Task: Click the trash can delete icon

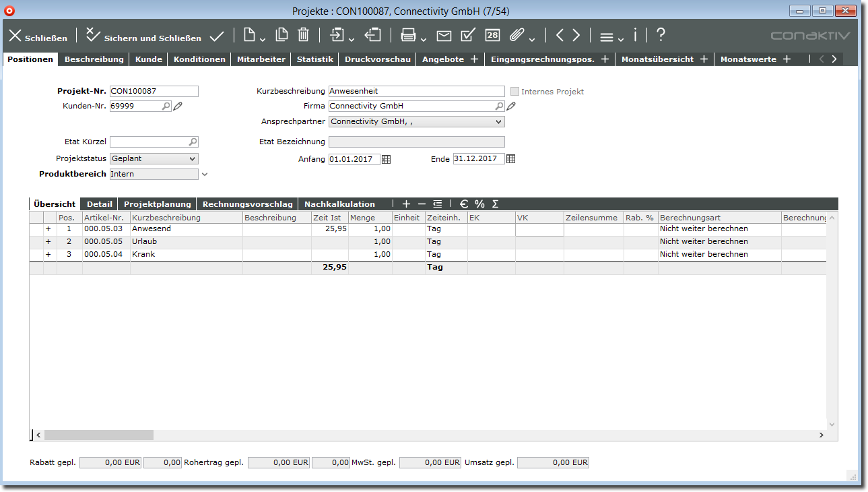Action: tap(303, 35)
